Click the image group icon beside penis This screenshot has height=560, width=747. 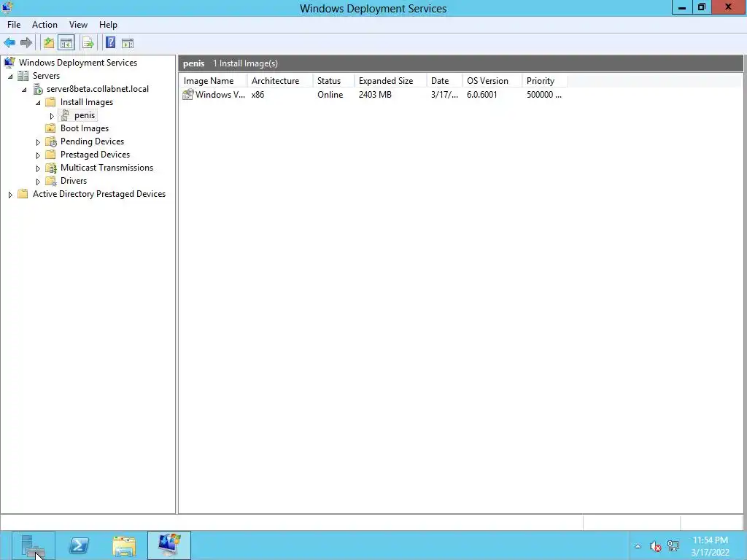click(65, 115)
